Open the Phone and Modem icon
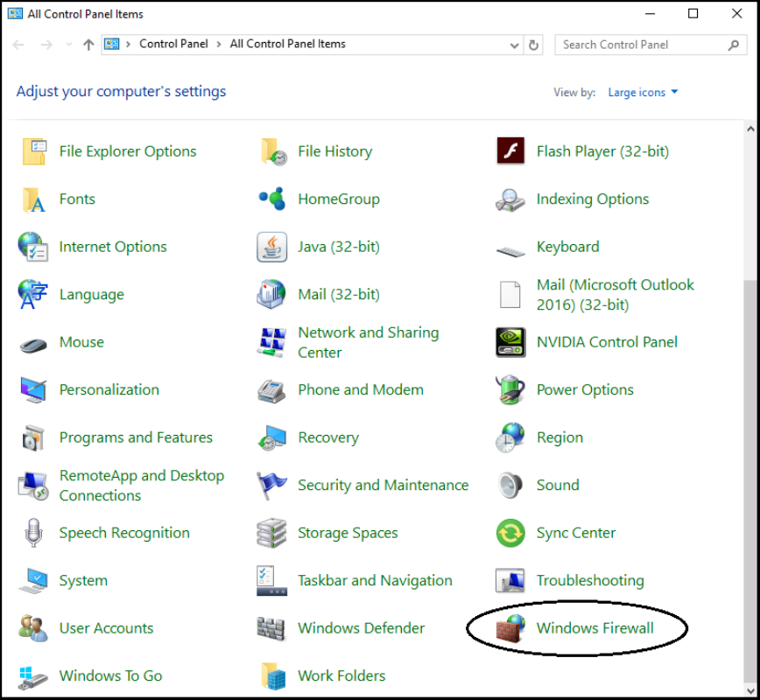Viewport: 760px width, 700px height. click(x=271, y=391)
